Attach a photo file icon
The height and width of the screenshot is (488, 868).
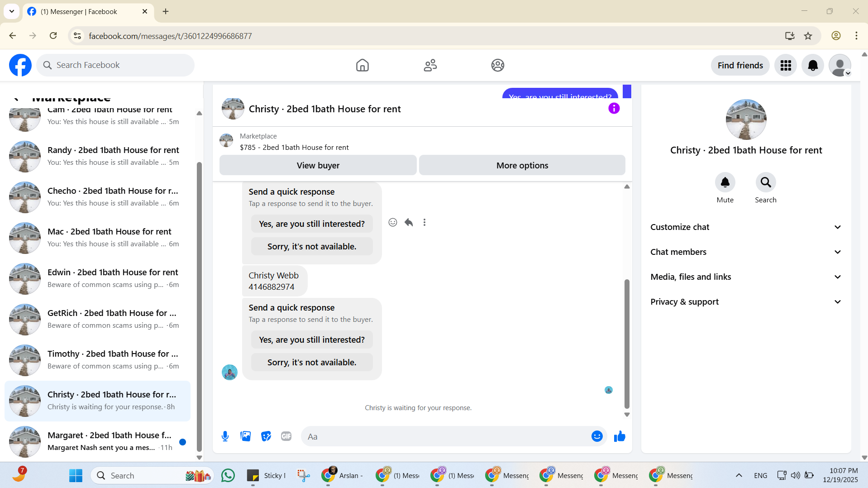246,436
